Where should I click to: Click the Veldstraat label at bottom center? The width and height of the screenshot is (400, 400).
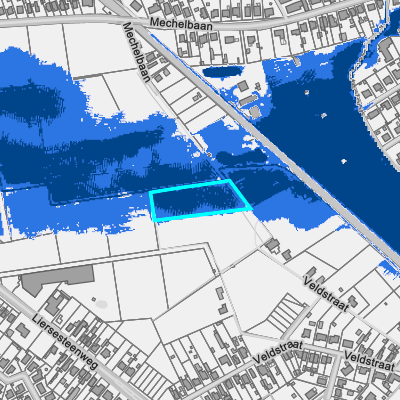tap(278, 352)
